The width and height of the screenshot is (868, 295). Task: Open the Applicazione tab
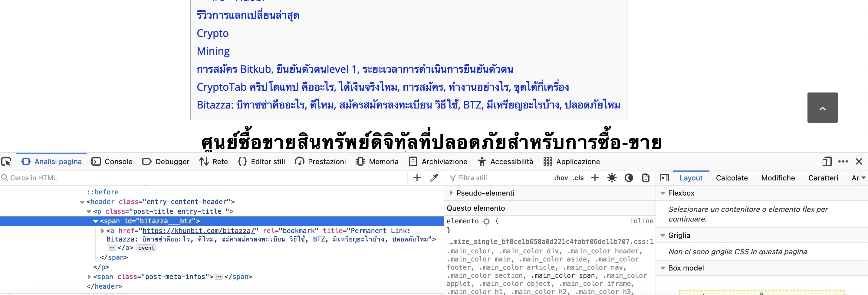[x=571, y=162]
